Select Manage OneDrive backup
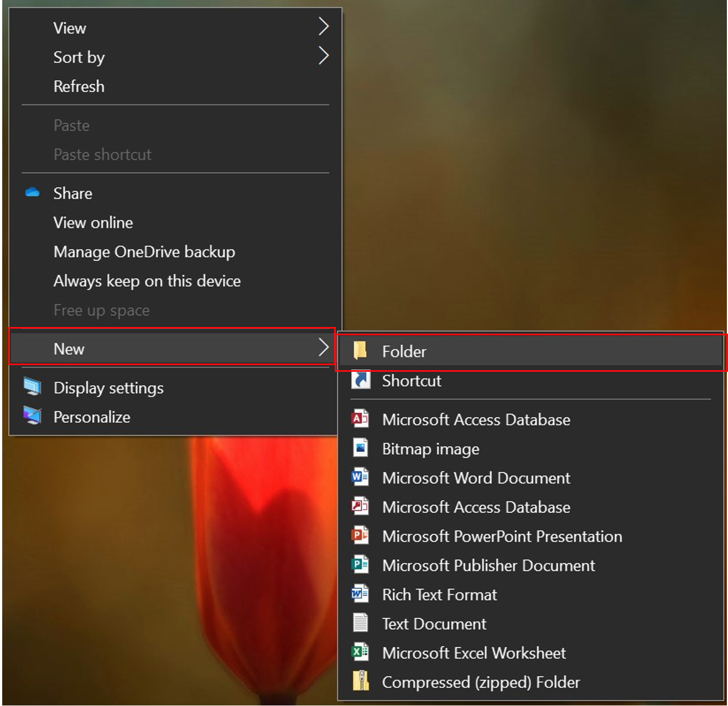This screenshot has height=706, width=728. (x=175, y=252)
